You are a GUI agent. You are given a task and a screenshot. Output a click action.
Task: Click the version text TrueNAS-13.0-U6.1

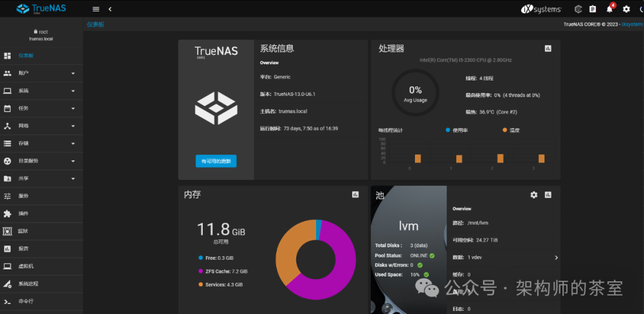[294, 94]
